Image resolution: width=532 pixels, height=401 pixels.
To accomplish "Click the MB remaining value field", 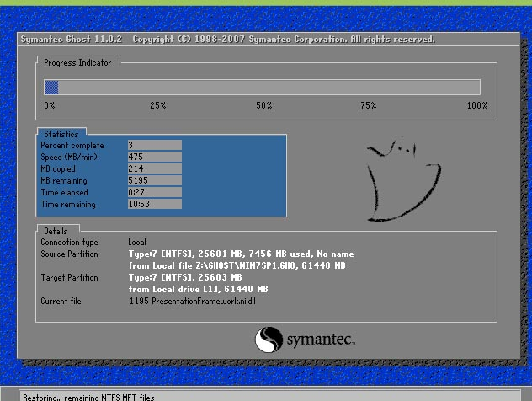I will point(154,180).
